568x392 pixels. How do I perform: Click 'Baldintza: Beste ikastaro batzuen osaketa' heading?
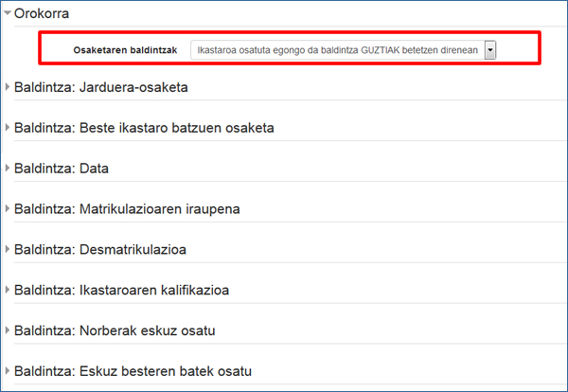click(144, 128)
